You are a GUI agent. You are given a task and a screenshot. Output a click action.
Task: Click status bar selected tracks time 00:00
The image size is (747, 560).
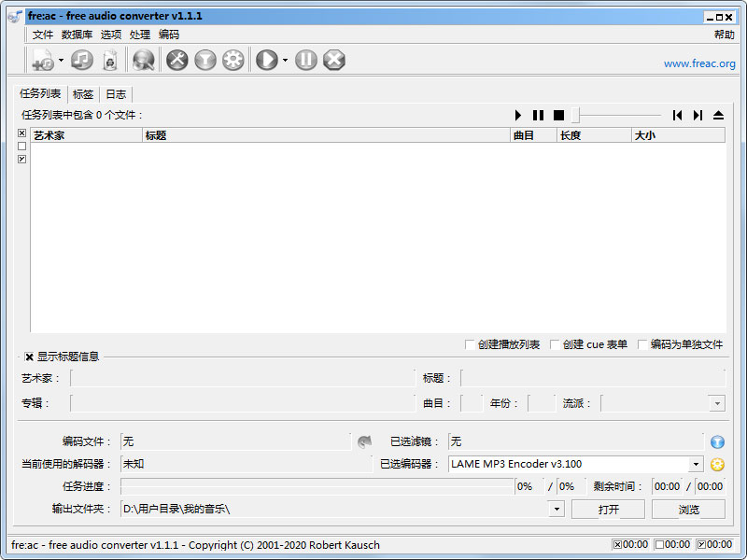point(630,544)
